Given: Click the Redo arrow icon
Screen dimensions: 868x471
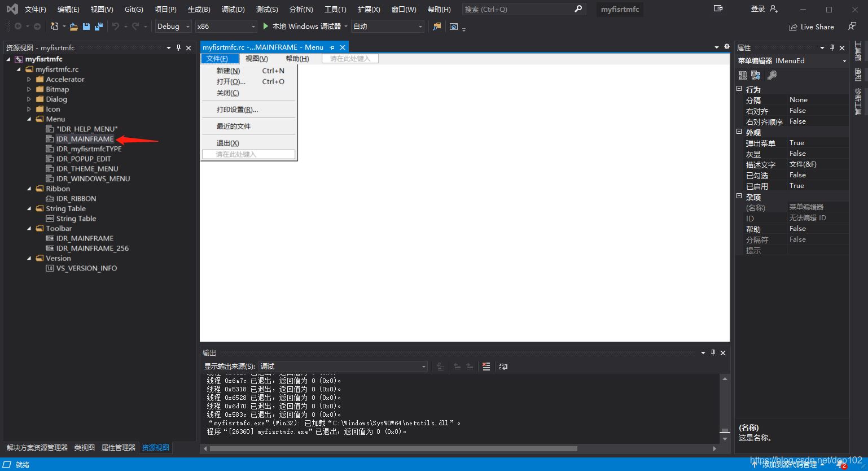Looking at the screenshot, I should click(x=135, y=27).
